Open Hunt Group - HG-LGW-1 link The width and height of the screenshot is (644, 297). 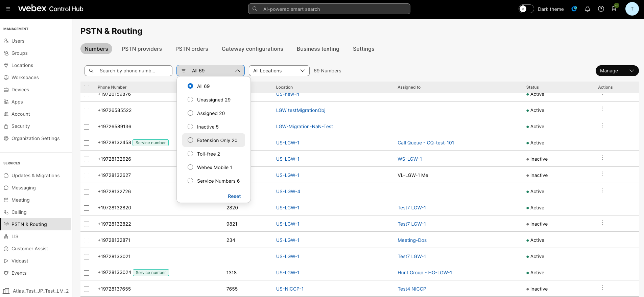click(x=425, y=273)
